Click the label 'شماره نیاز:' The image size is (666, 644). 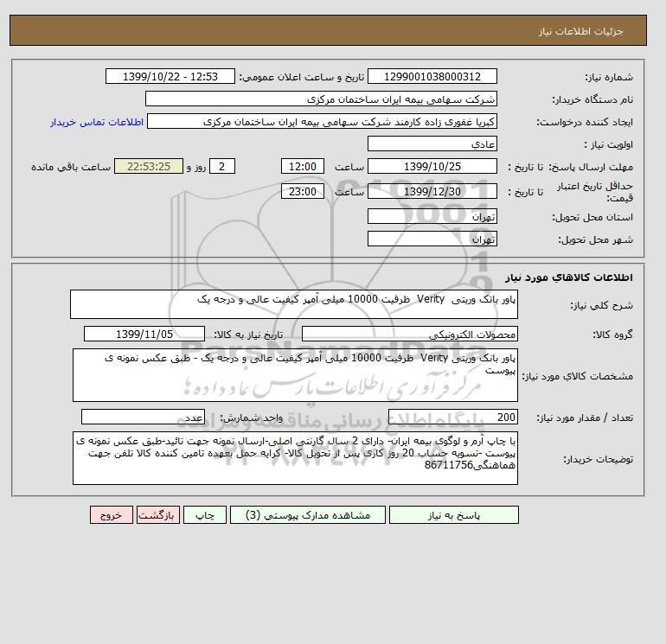coord(609,77)
